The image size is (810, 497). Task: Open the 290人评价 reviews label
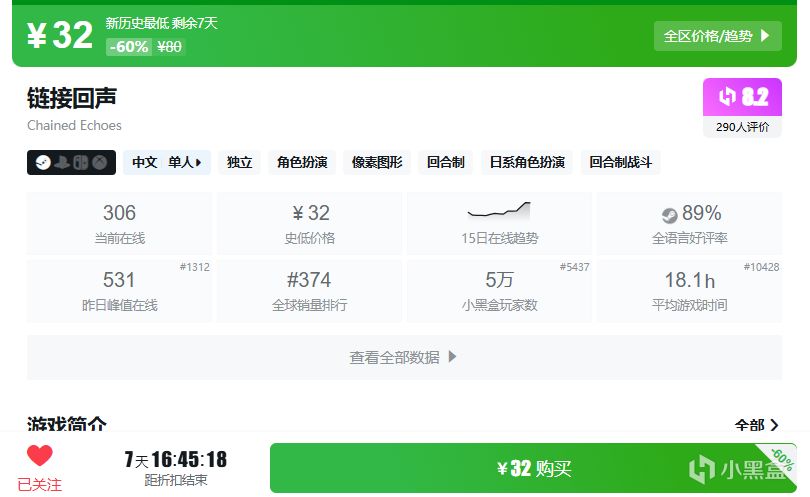[742, 127]
